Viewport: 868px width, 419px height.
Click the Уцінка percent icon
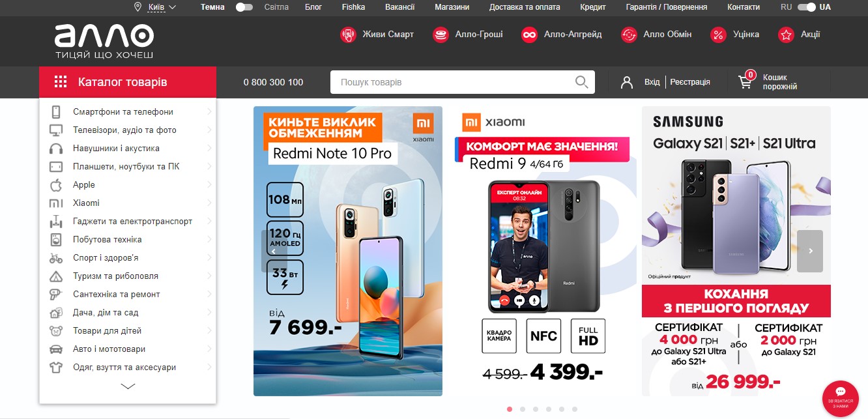pyautogui.click(x=718, y=35)
